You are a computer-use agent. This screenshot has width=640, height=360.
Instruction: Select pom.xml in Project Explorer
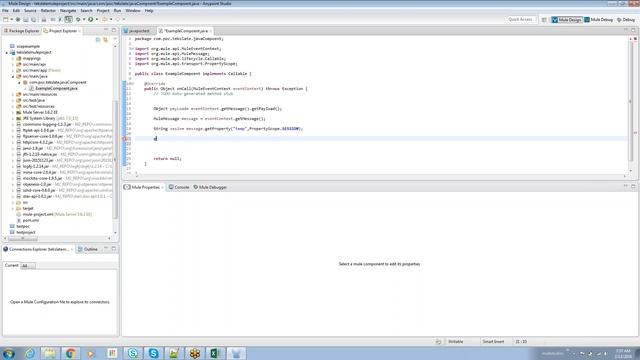[x=31, y=220]
